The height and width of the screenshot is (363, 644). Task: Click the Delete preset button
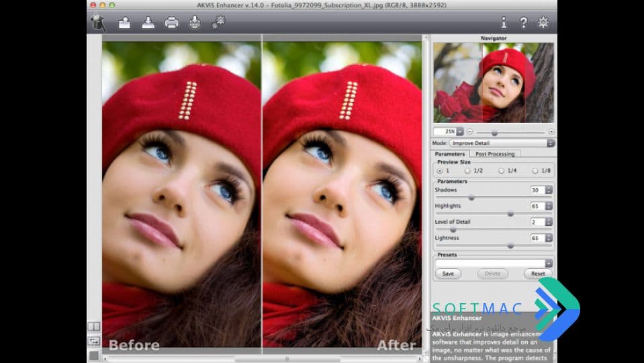492,274
